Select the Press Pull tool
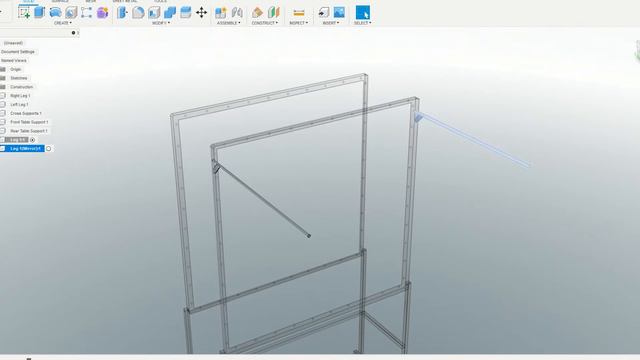Image resolution: width=640 pixels, height=360 pixels. pos(122,13)
